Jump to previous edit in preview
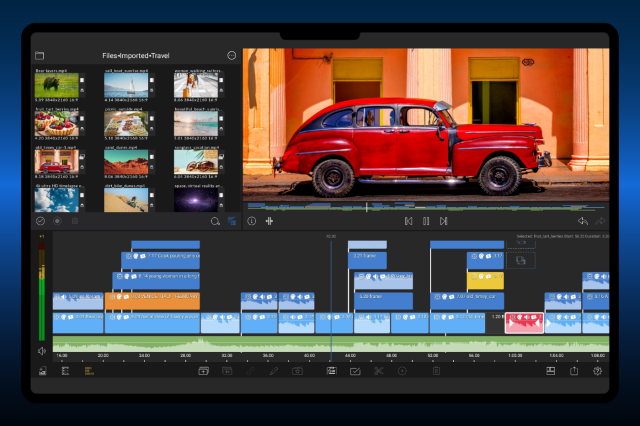Viewport: 640px width, 426px height. coord(408,221)
